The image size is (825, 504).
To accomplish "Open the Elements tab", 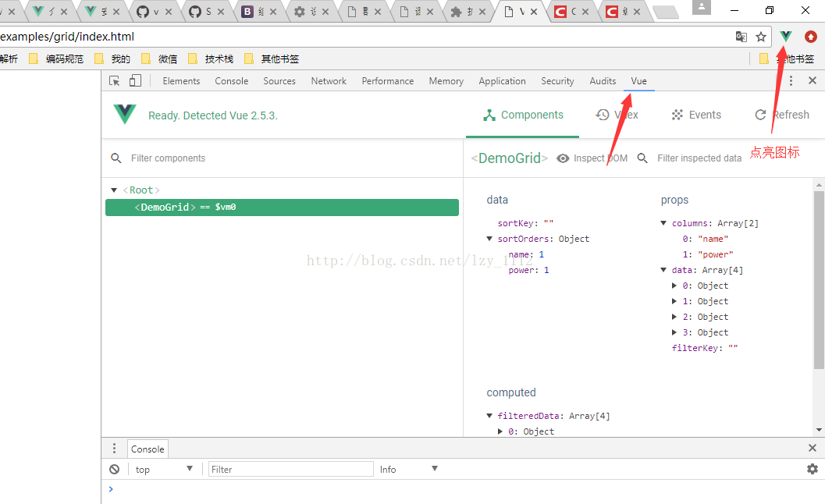I will tap(181, 81).
